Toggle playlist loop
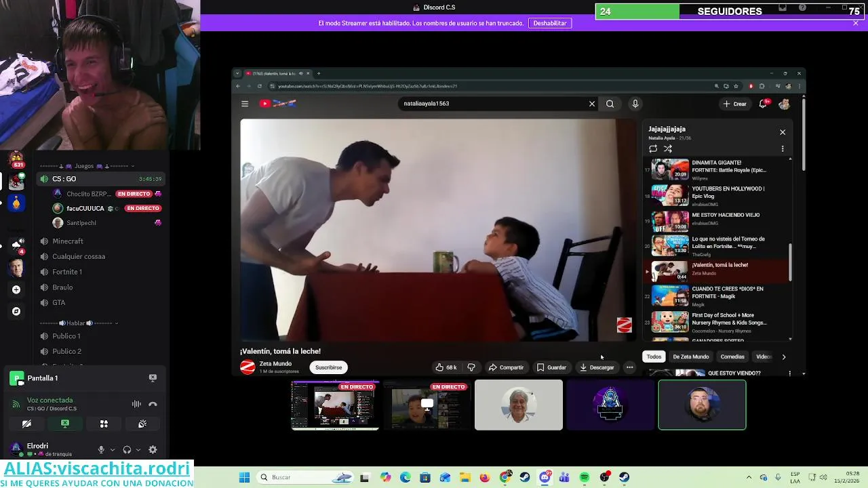868x488 pixels. (653, 148)
